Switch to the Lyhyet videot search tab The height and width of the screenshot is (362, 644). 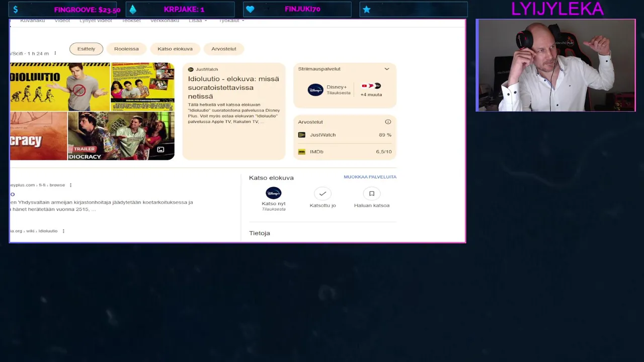tap(96, 21)
